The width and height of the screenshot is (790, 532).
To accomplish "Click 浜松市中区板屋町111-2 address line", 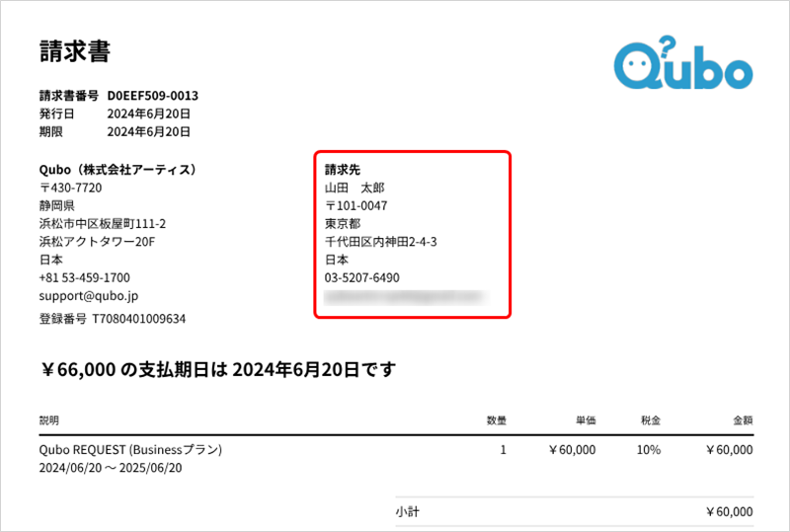I will point(103,224).
